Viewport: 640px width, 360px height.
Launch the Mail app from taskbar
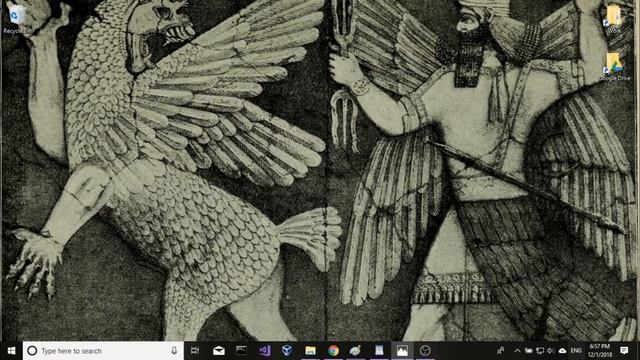click(219, 351)
